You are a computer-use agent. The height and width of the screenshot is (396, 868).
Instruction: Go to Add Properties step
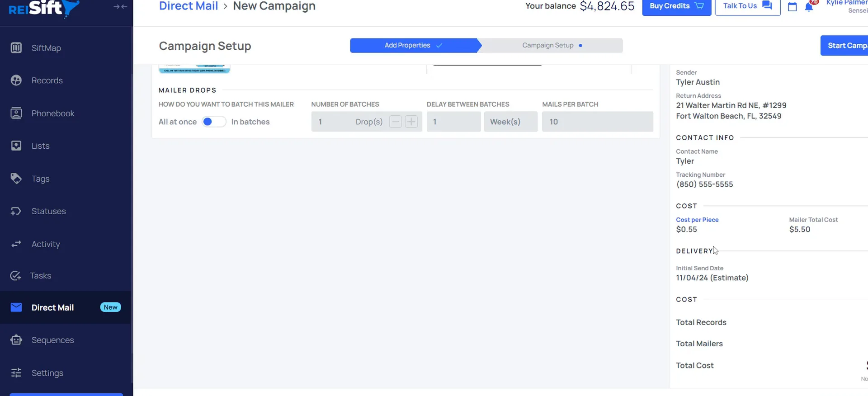(414, 45)
